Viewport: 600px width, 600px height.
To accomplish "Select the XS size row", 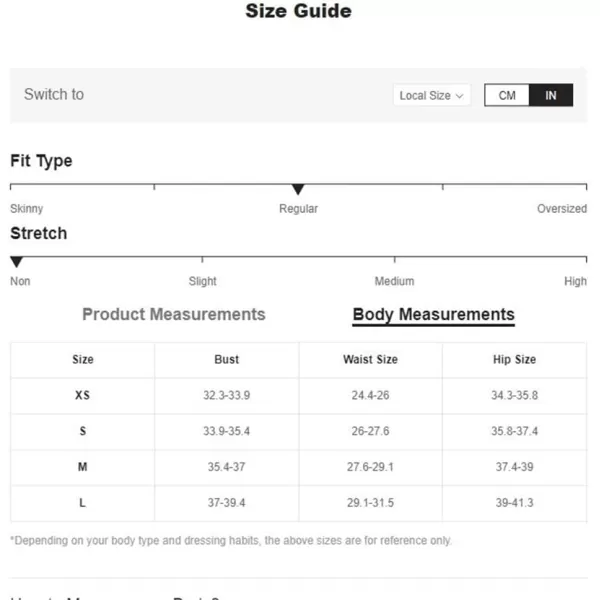I will click(298, 395).
